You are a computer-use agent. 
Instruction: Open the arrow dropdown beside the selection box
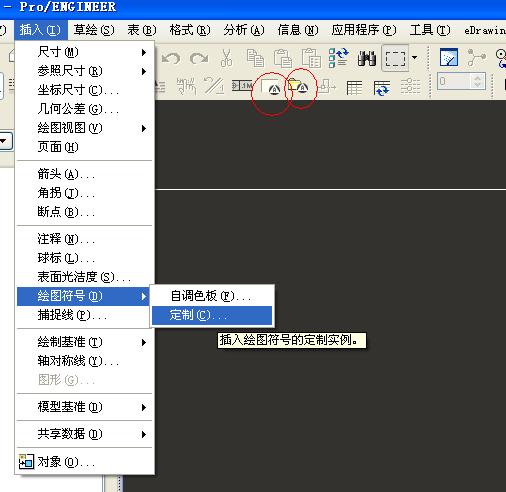[415, 58]
